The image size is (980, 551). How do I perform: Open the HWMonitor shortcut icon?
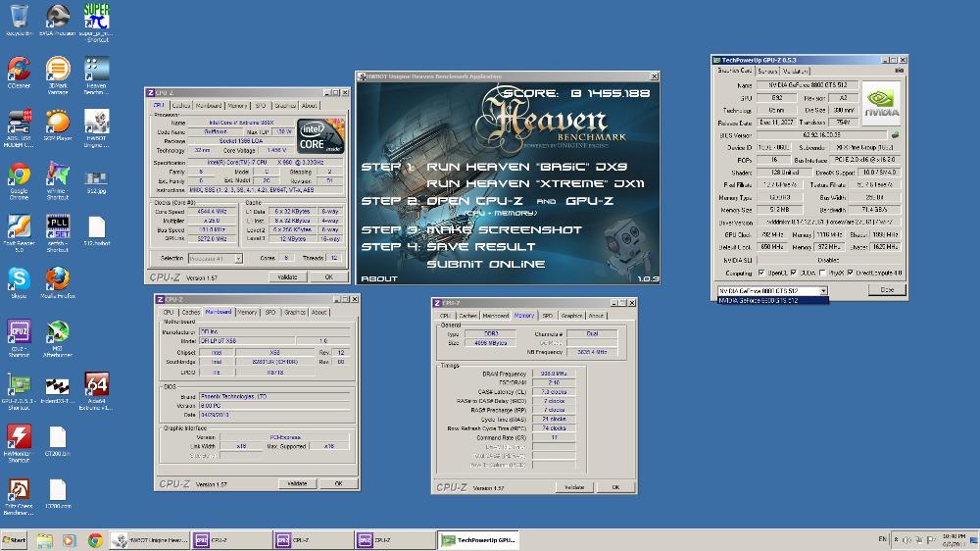tap(19, 443)
